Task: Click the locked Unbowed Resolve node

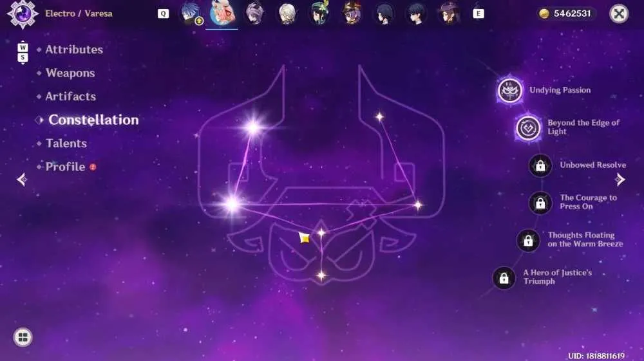Action: [540, 165]
